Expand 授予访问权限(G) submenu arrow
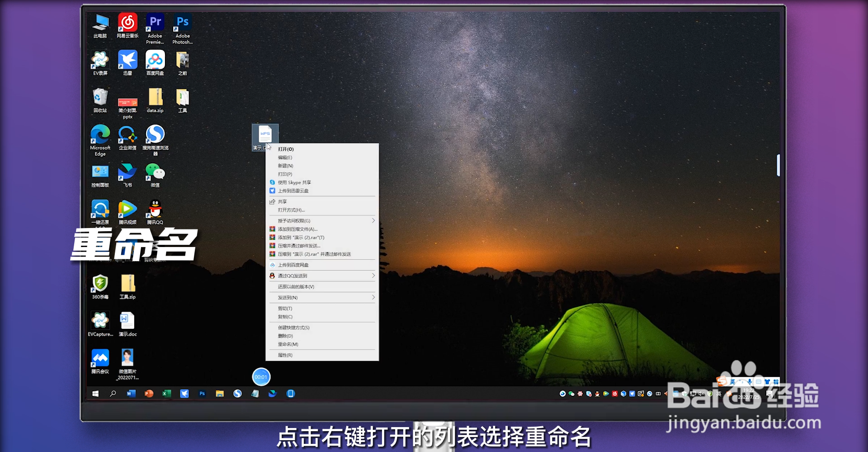The image size is (868, 452). 373,221
